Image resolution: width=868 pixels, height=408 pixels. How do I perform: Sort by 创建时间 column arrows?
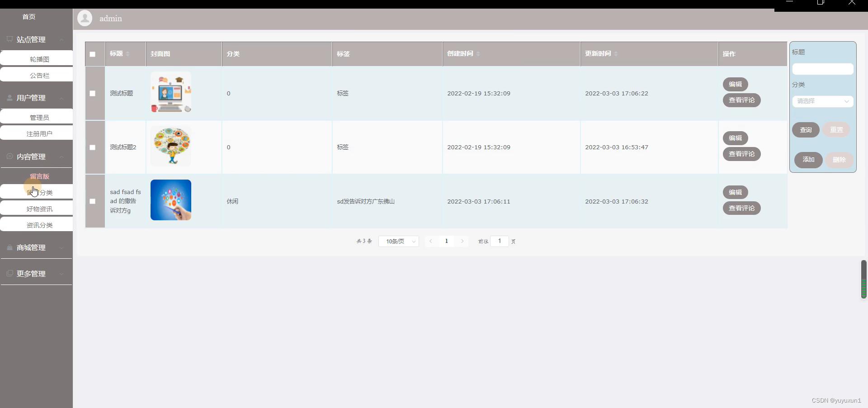tap(478, 54)
